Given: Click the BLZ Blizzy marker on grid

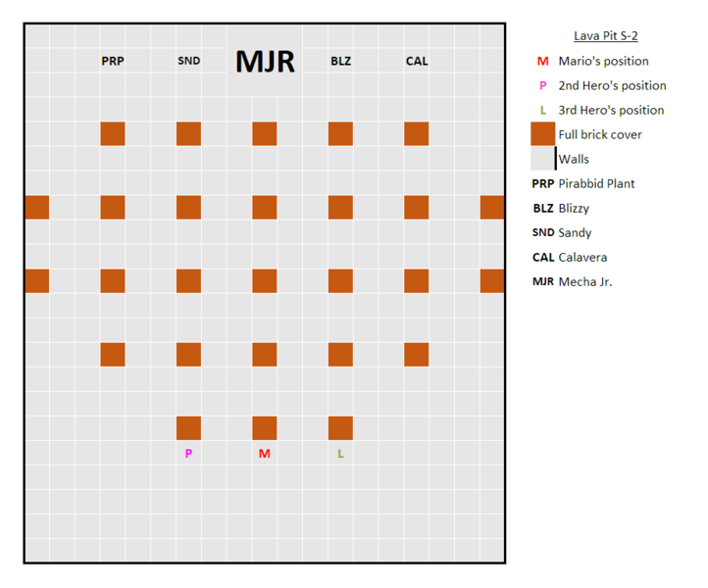Looking at the screenshot, I should tap(340, 61).
